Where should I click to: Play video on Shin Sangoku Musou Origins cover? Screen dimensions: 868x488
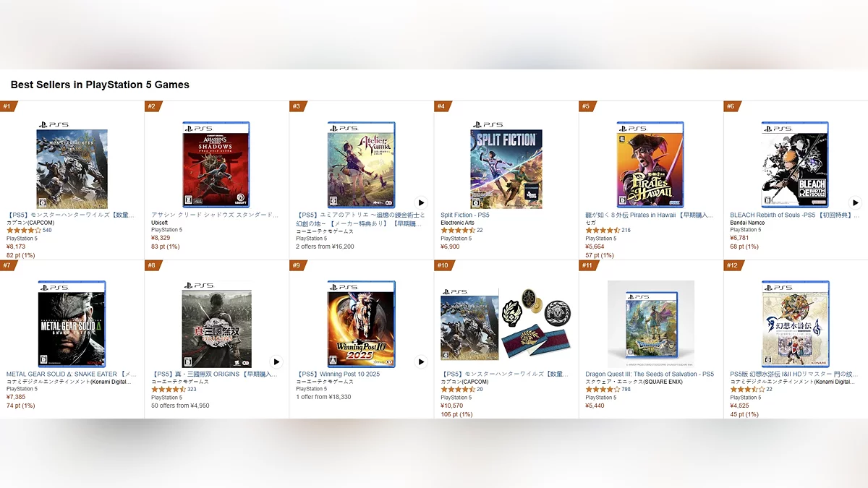coord(276,361)
